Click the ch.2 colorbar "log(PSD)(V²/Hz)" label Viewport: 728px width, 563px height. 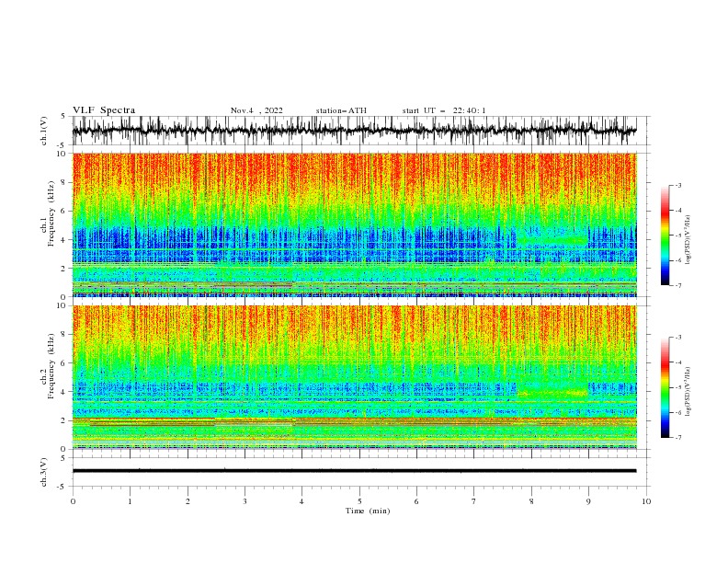688,391
